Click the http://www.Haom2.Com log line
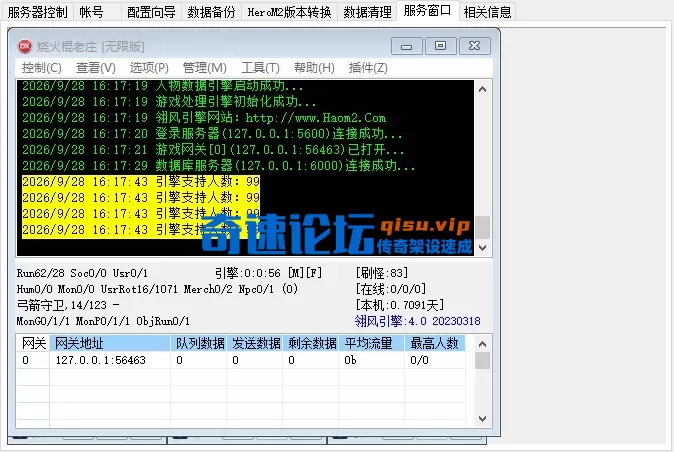The height and width of the screenshot is (452, 674). pyautogui.click(x=204, y=118)
